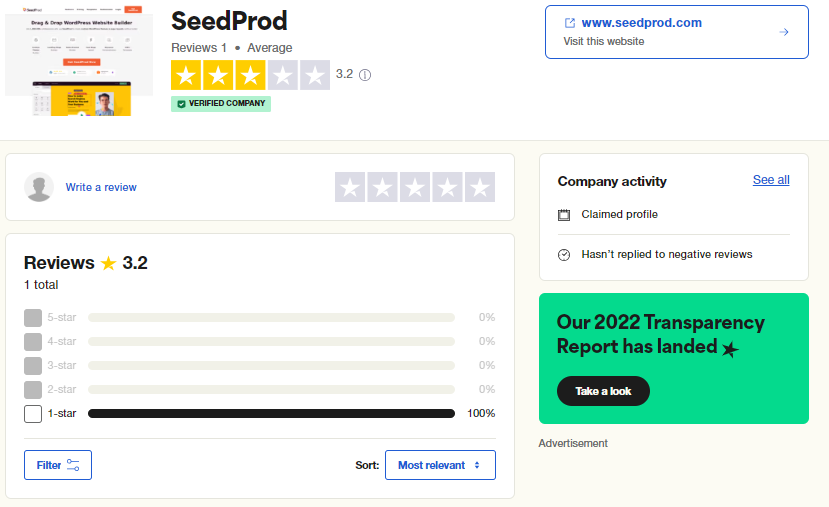Click the Verified Company badge

coord(221,103)
